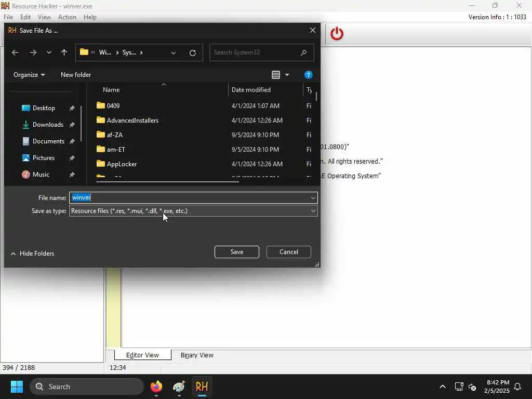532x399 pixels.
Task: Open the Paint app from taskbar
Action: point(179,387)
